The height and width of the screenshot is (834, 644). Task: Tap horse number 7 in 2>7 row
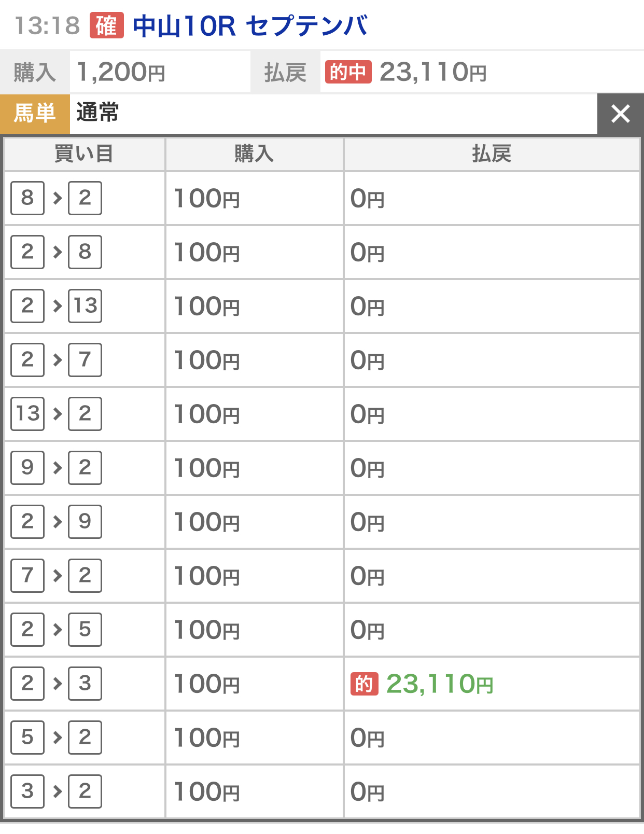point(85,360)
